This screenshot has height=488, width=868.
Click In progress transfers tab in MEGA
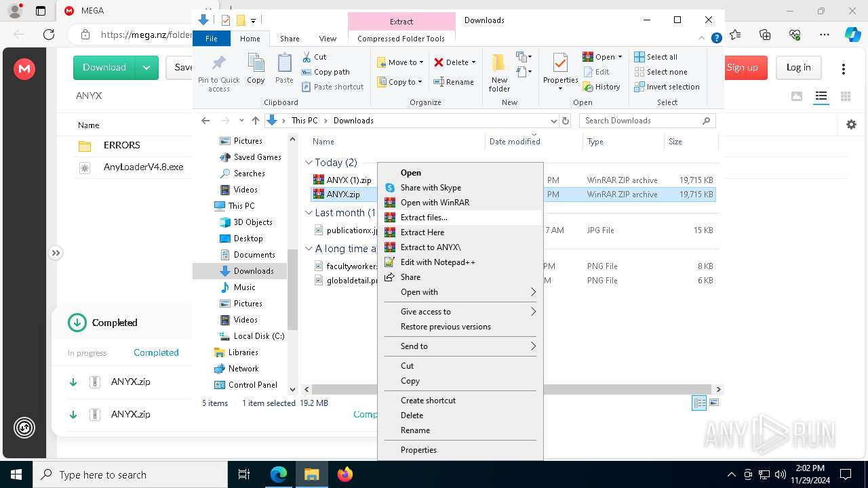87,353
